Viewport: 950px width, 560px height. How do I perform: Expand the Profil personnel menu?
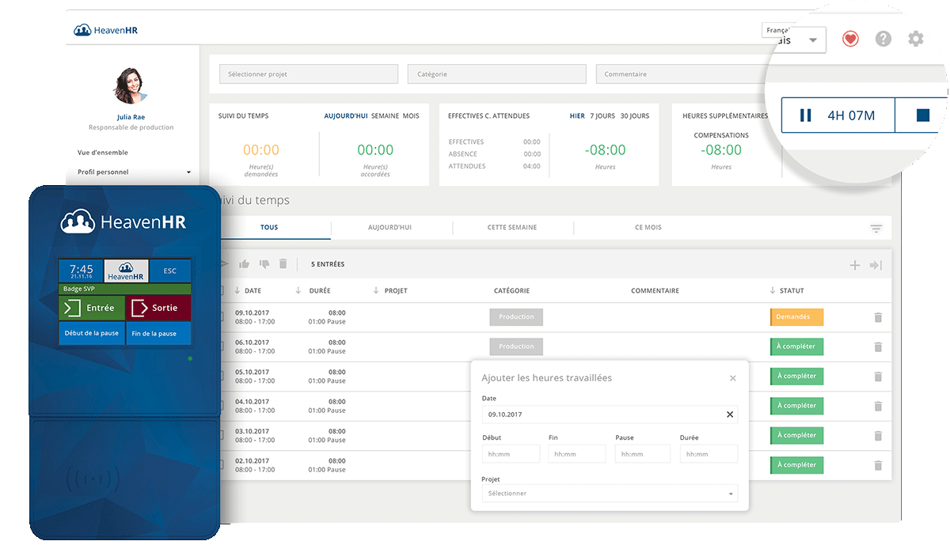(x=134, y=172)
